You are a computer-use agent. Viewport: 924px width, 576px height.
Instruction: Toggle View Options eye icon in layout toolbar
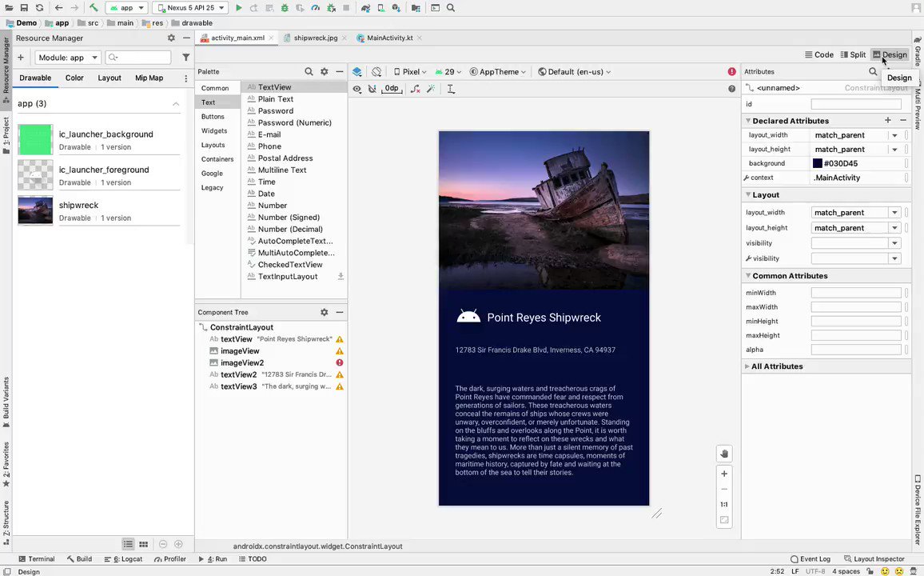click(x=357, y=89)
